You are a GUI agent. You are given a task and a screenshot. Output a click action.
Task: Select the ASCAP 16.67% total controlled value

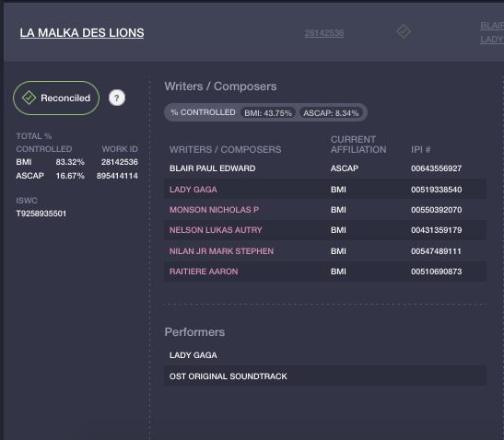click(x=70, y=176)
